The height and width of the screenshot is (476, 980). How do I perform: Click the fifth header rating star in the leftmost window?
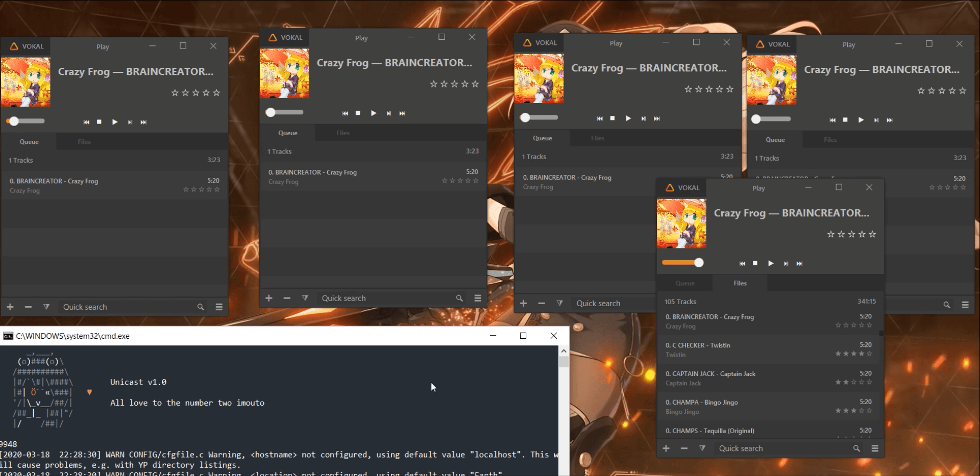click(x=216, y=93)
